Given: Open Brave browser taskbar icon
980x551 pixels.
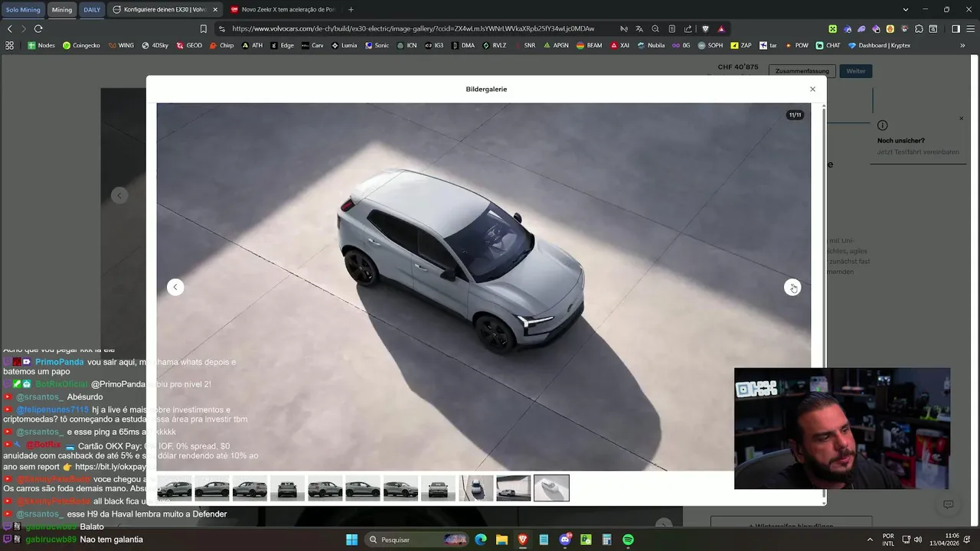Looking at the screenshot, I should point(523,540).
